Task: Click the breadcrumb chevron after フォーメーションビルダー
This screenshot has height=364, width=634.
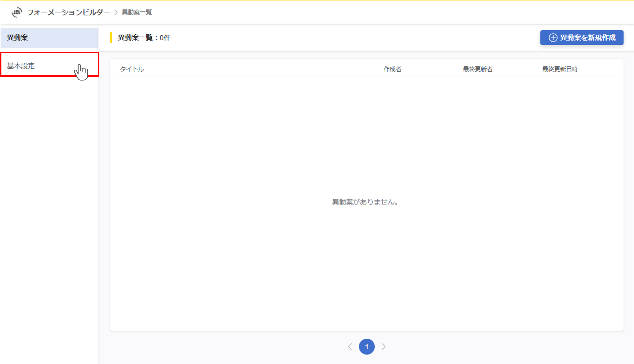Action: (116, 12)
